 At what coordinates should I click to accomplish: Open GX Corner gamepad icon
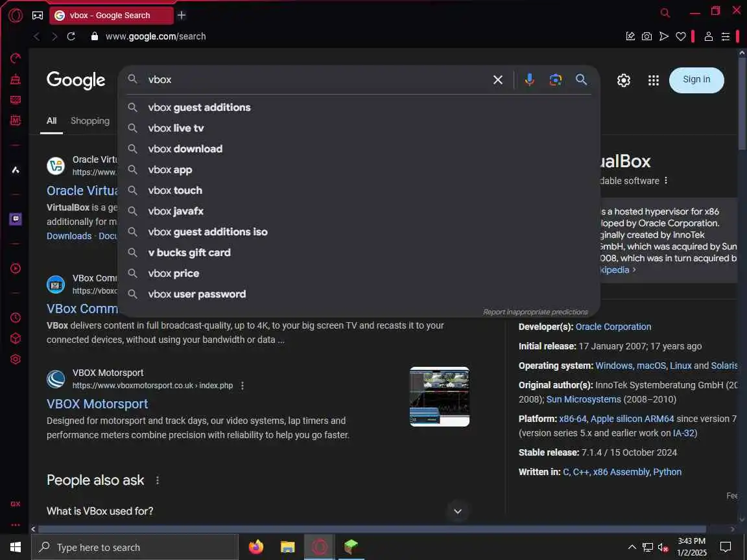coord(37,16)
